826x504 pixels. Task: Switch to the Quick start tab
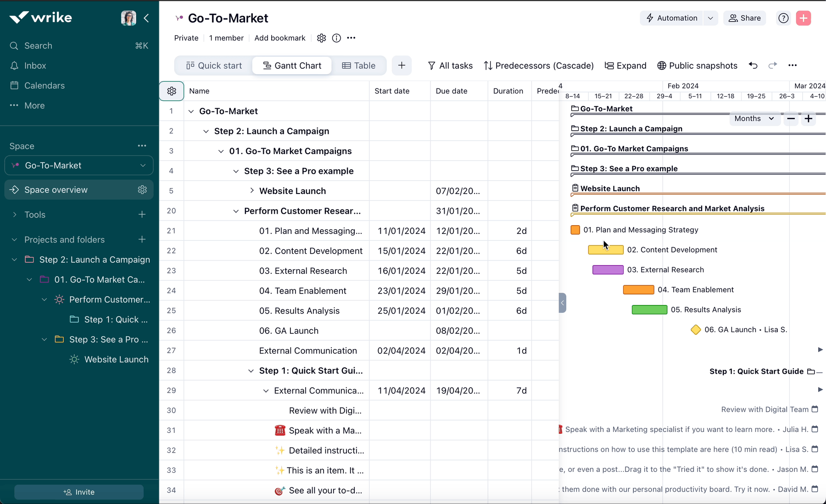coord(214,66)
